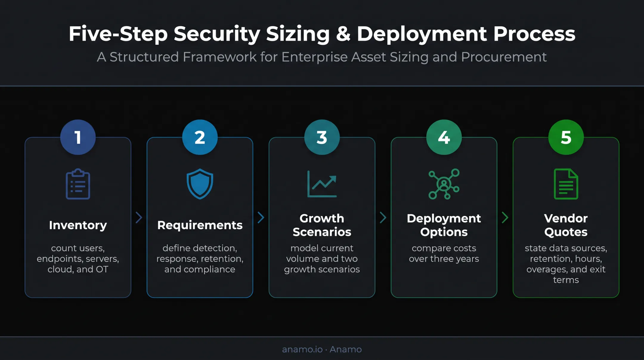Click the chevron between Requirements and Growth Scenarios
The height and width of the screenshot is (360, 644).
pos(261,218)
